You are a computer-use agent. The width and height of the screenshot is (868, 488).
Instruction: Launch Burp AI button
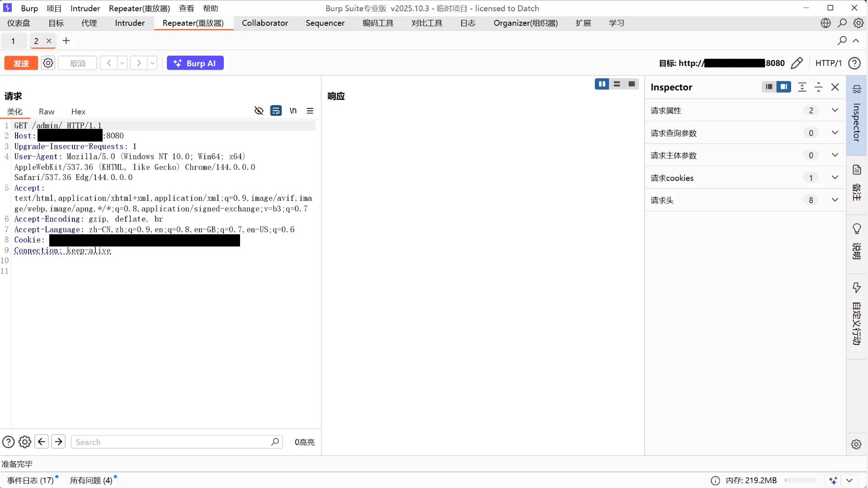[195, 63]
